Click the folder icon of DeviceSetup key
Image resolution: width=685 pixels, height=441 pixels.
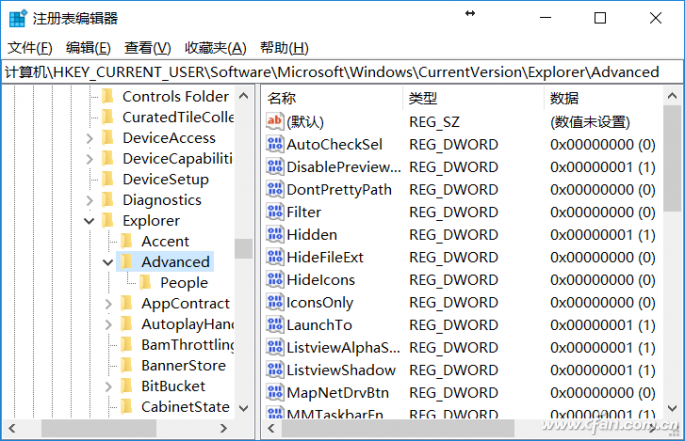(x=107, y=179)
